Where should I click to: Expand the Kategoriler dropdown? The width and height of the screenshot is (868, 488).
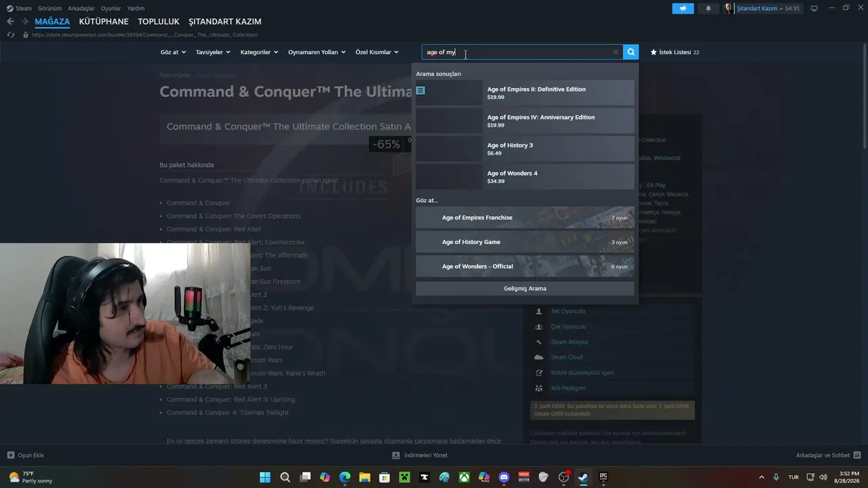[259, 52]
